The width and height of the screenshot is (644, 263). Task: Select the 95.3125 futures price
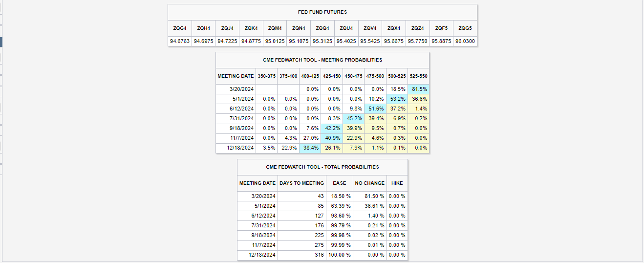click(x=322, y=41)
